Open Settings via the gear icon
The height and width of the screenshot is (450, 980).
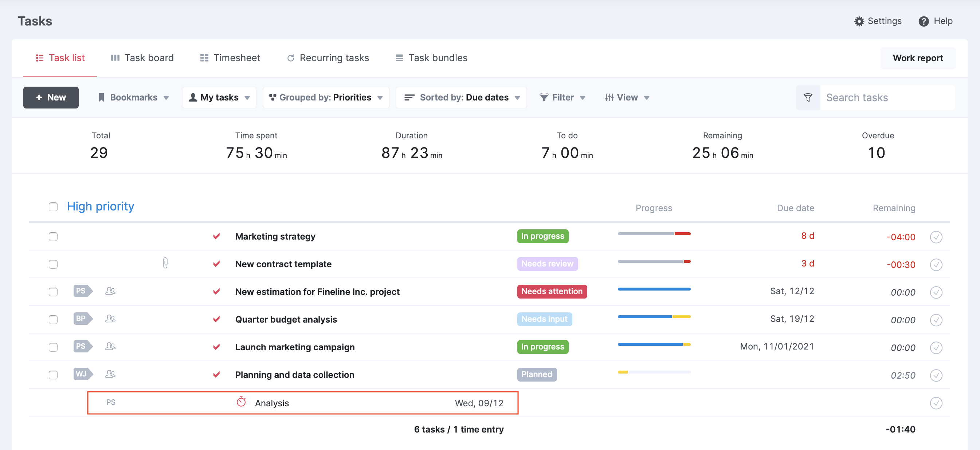click(859, 21)
